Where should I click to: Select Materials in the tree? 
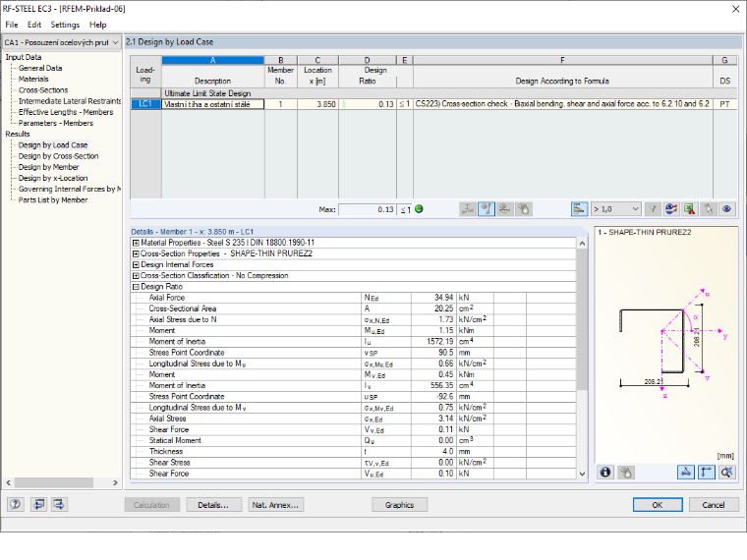33,79
